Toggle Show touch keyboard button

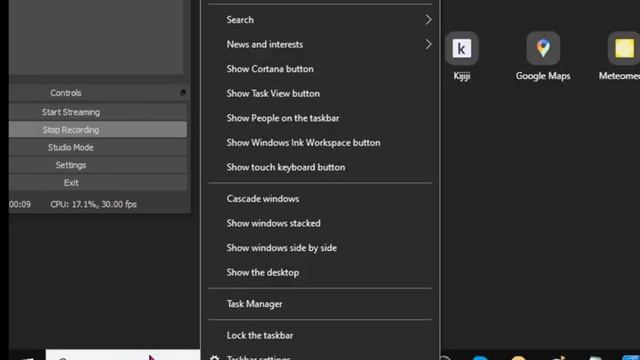[320, 167]
